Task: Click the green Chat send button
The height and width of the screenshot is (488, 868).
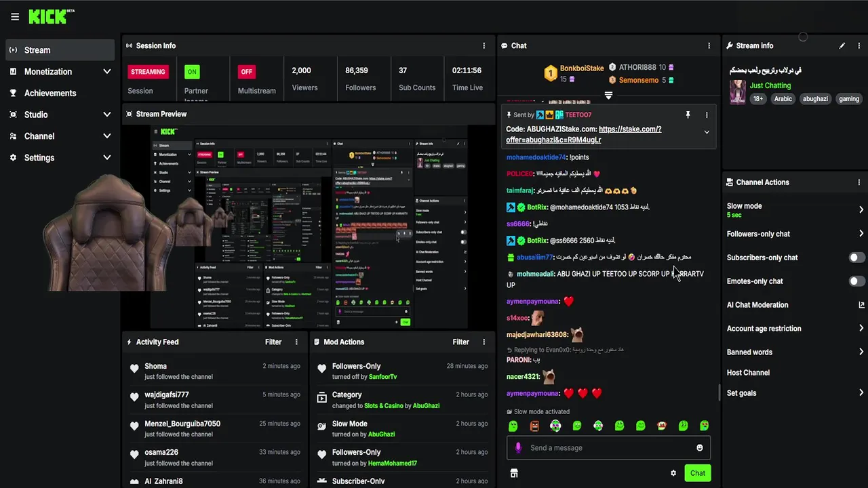Action: (698, 473)
